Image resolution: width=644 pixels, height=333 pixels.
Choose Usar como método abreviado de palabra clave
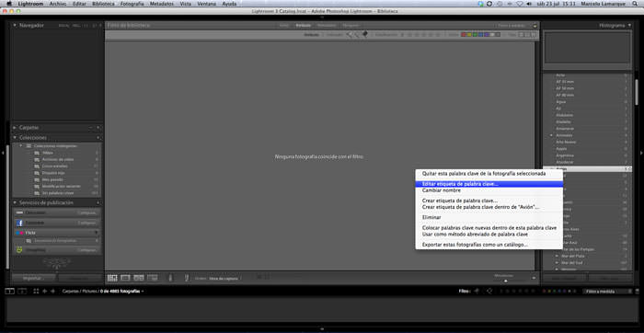pyautogui.click(x=475, y=234)
